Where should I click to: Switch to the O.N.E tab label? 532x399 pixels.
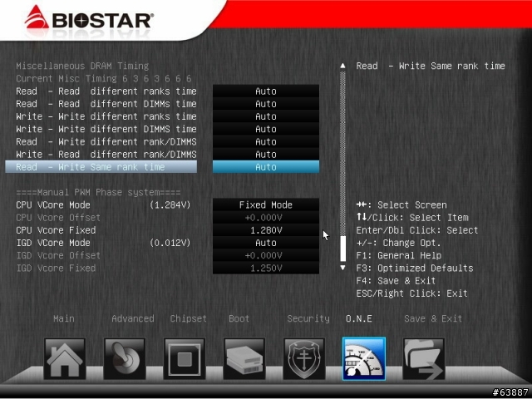point(358,318)
